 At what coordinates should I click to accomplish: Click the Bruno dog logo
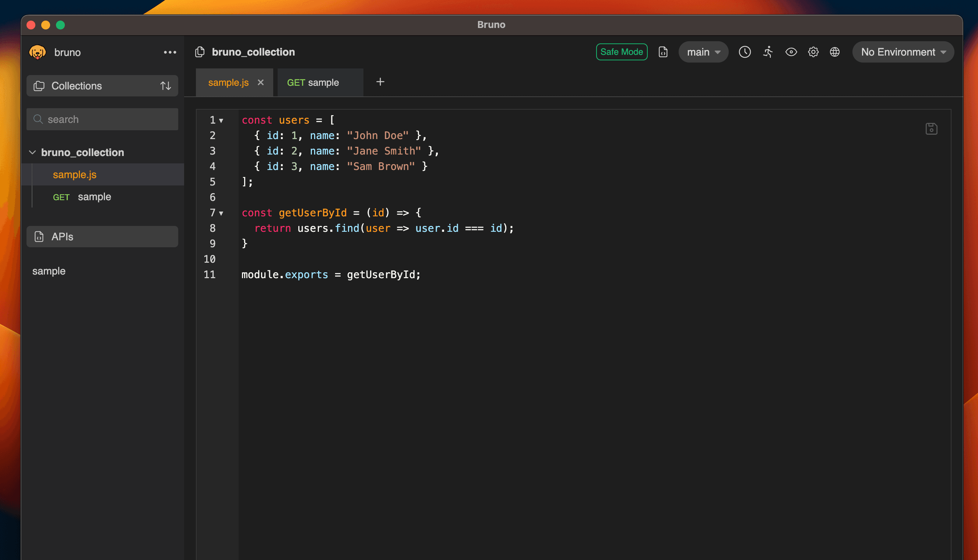(37, 52)
